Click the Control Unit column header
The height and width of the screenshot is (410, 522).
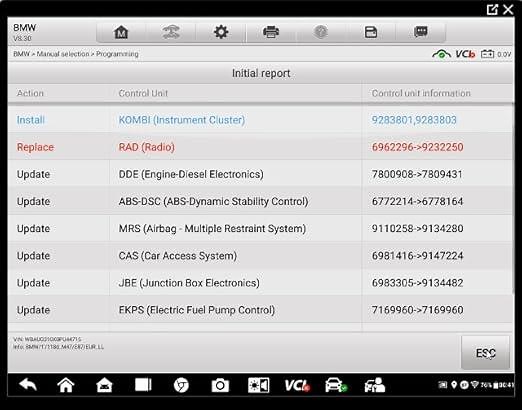[143, 93]
